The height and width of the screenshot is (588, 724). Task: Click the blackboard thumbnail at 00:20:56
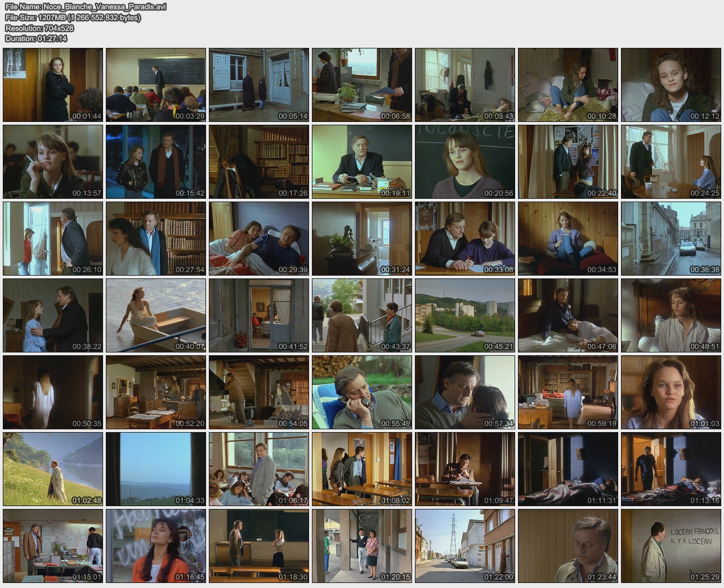[465, 161]
